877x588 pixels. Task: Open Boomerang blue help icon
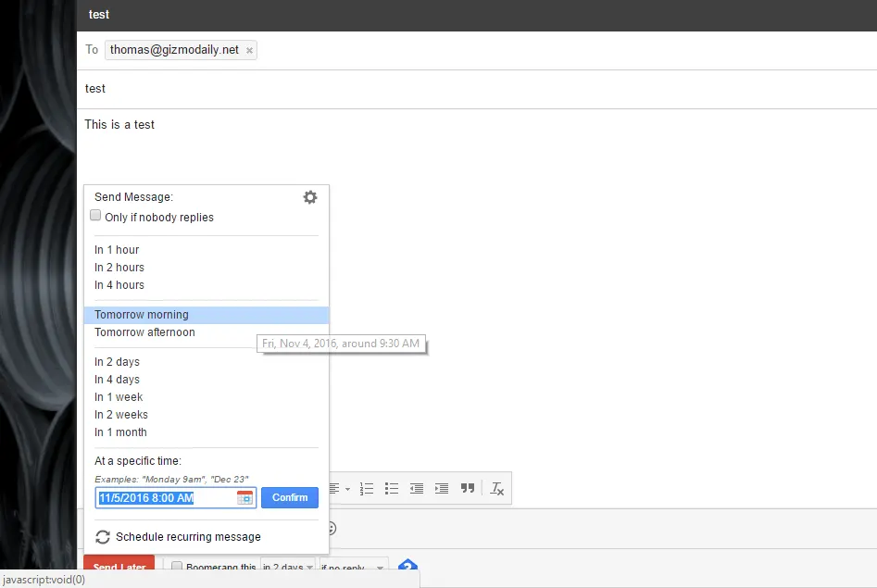click(407, 566)
